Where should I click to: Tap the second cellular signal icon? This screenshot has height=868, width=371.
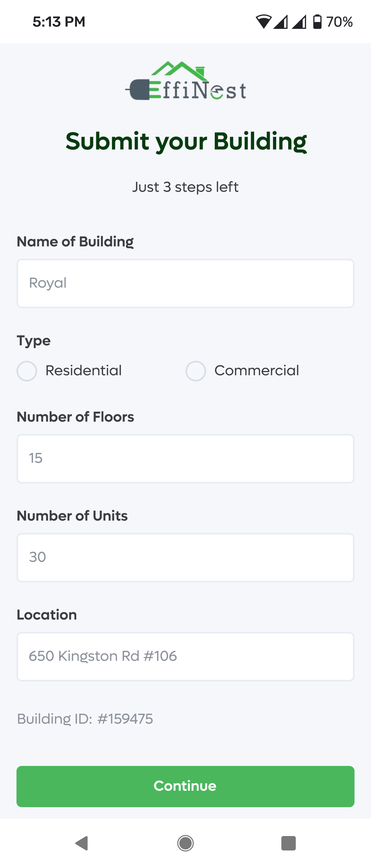coord(299,22)
